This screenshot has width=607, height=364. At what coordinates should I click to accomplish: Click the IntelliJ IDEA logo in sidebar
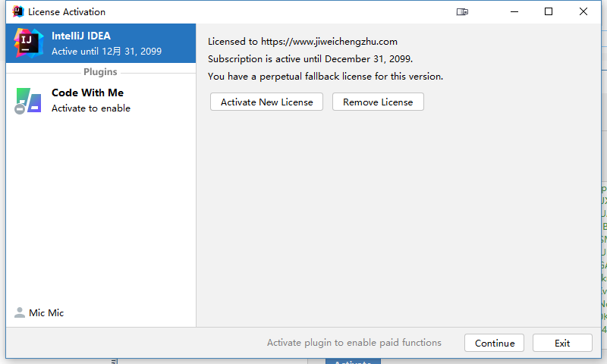tap(28, 43)
